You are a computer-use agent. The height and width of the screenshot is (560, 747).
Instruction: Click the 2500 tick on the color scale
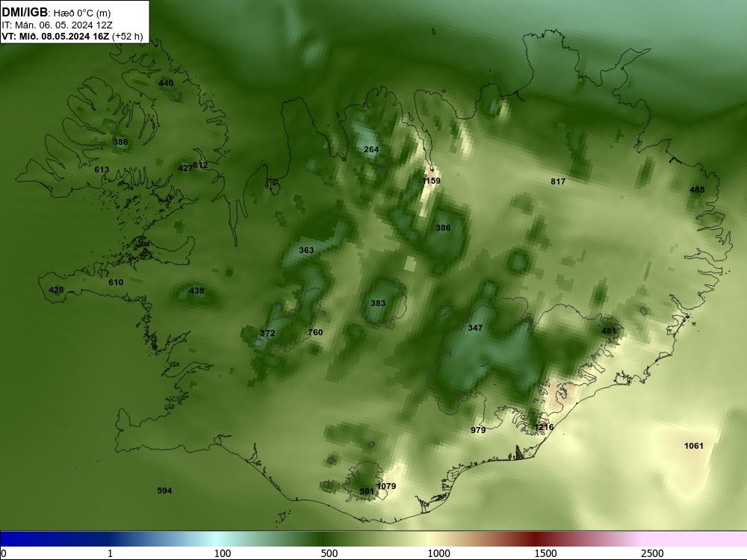click(x=652, y=553)
